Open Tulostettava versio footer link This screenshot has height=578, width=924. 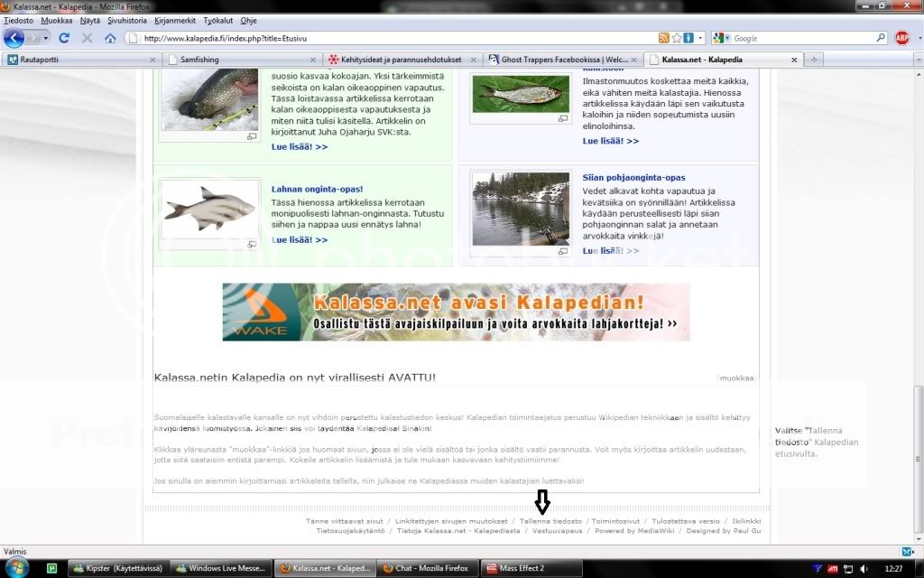coord(686,521)
